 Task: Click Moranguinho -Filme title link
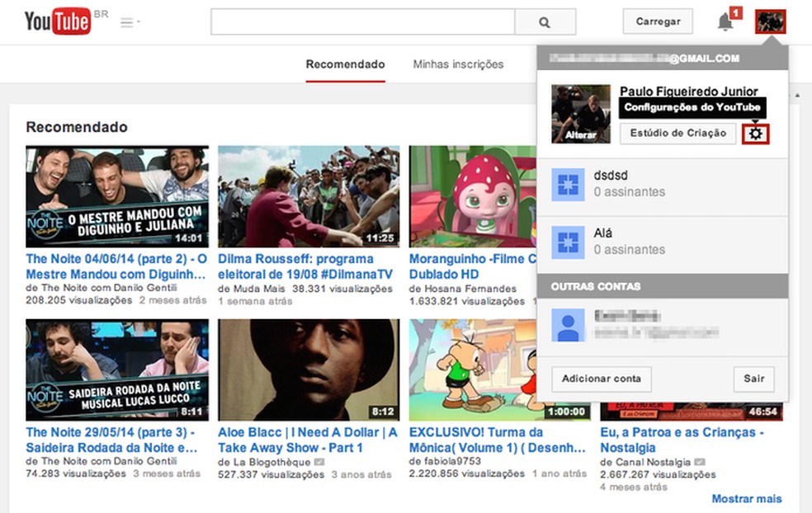click(473, 266)
